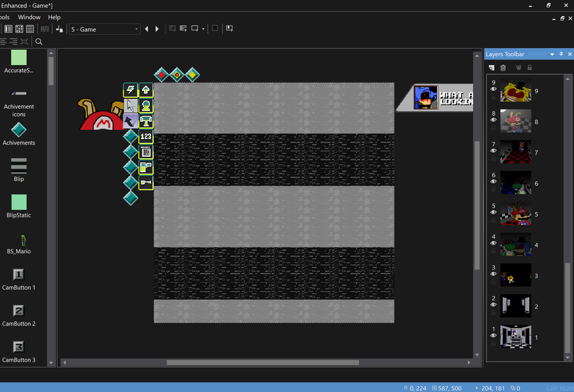
Task: Click the frame editor horizontal scrollbar thumb
Action: click(x=263, y=362)
